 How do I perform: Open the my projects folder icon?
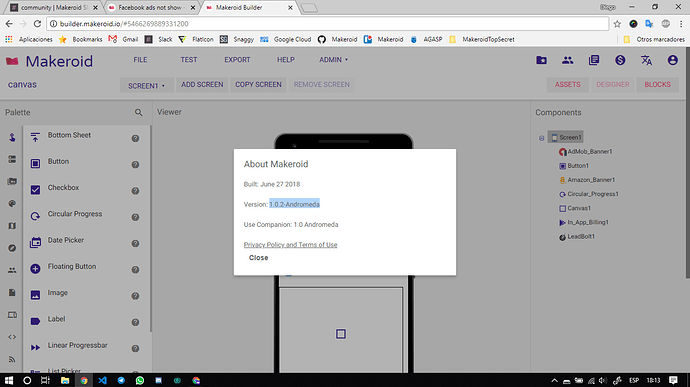click(x=541, y=60)
